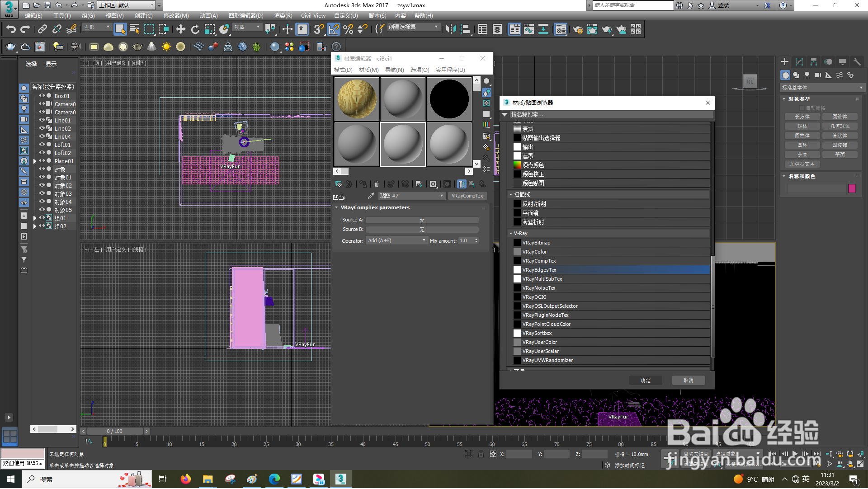
Task: Create a 茶壶 primitive
Action: pyautogui.click(x=802, y=155)
